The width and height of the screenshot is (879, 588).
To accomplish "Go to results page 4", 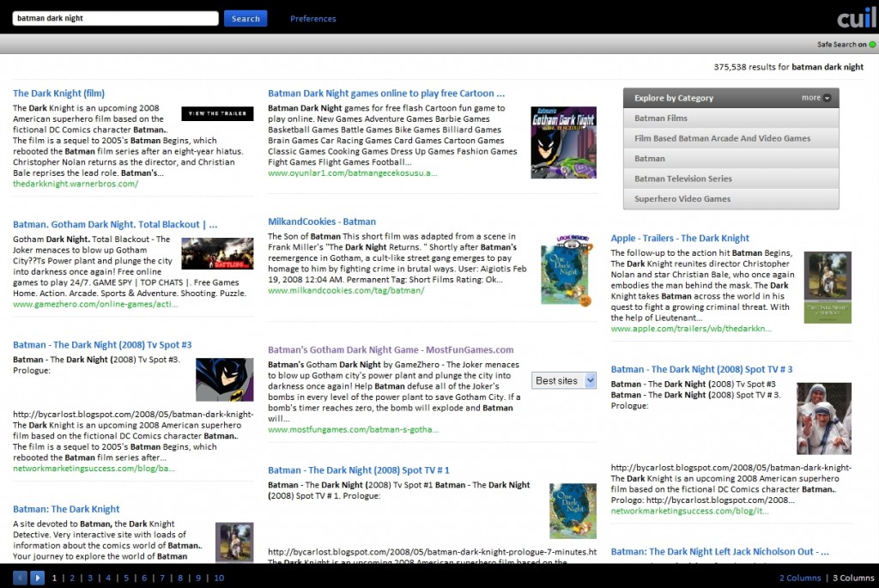I will pos(108,578).
